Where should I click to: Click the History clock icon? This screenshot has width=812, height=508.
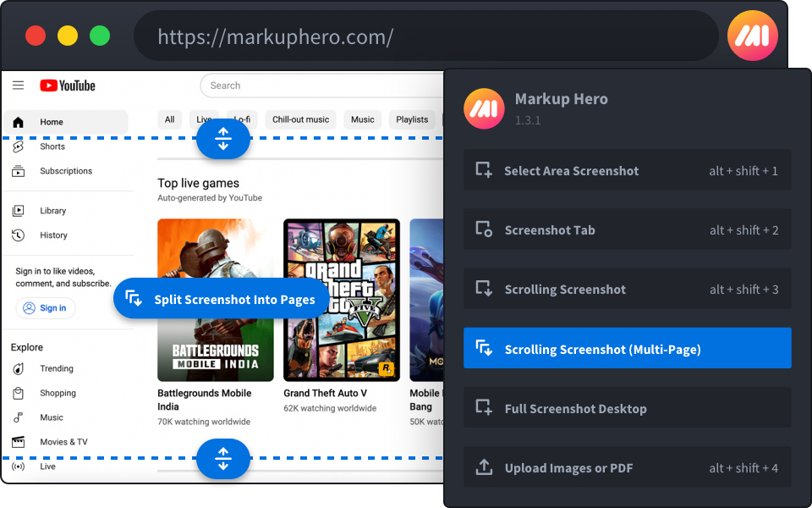pyautogui.click(x=18, y=235)
